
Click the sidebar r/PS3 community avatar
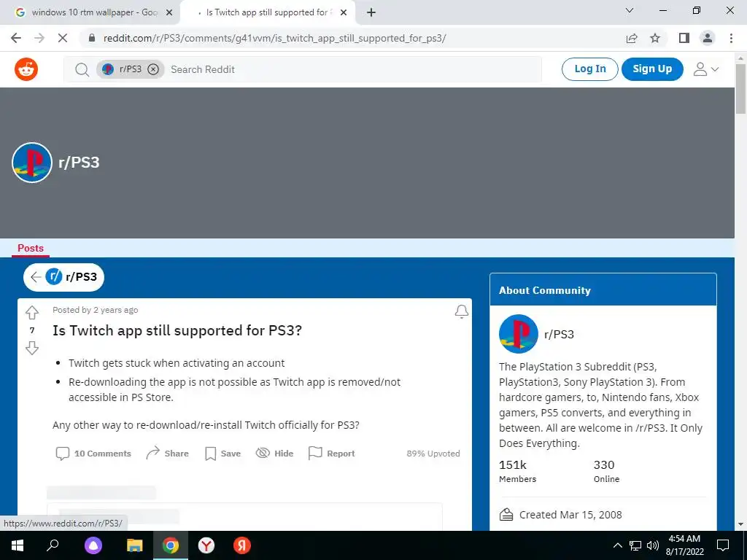pos(519,334)
